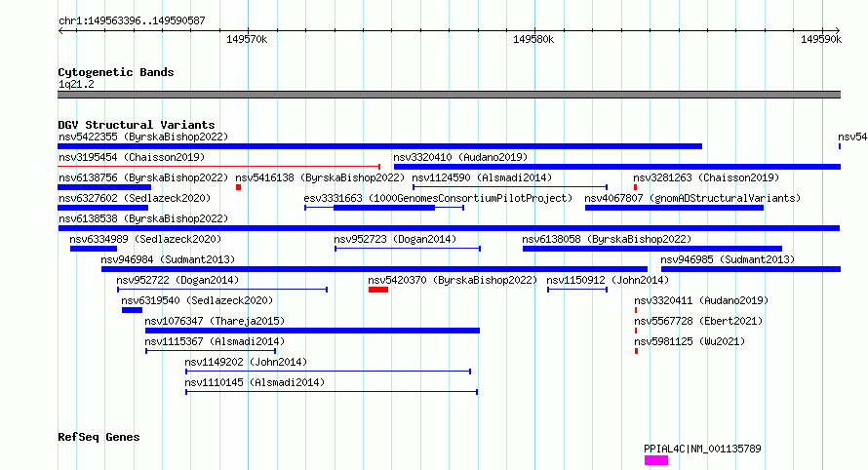The height and width of the screenshot is (470, 868).
Task: Click the blue nsv6138058 variant bar
Action: coord(652,249)
